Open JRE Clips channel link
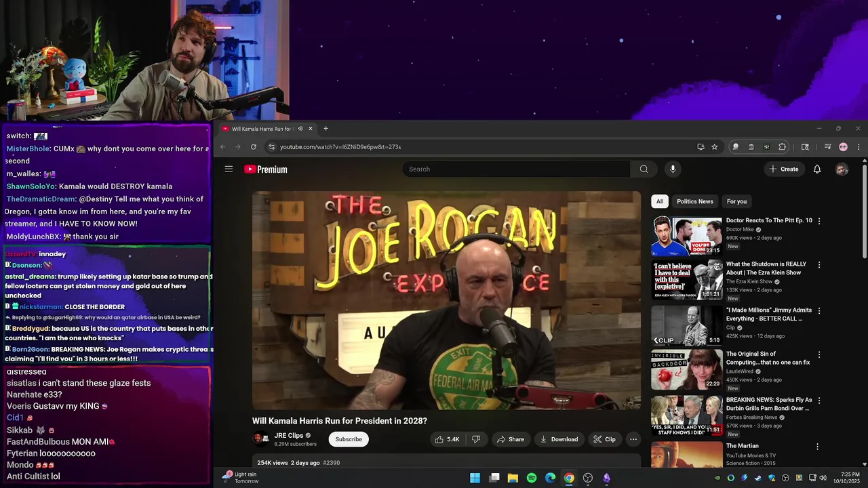Screen dimensions: 868x488 [289, 436]
